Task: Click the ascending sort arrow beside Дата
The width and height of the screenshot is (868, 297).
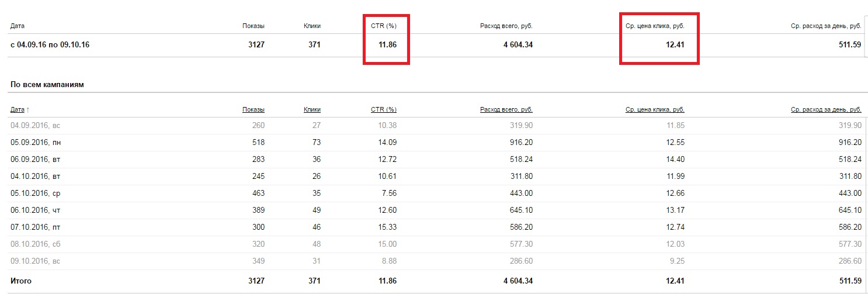Action: 27,109
